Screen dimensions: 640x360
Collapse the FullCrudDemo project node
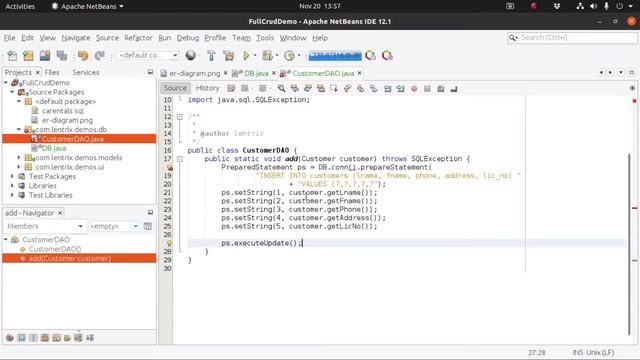tap(6, 83)
